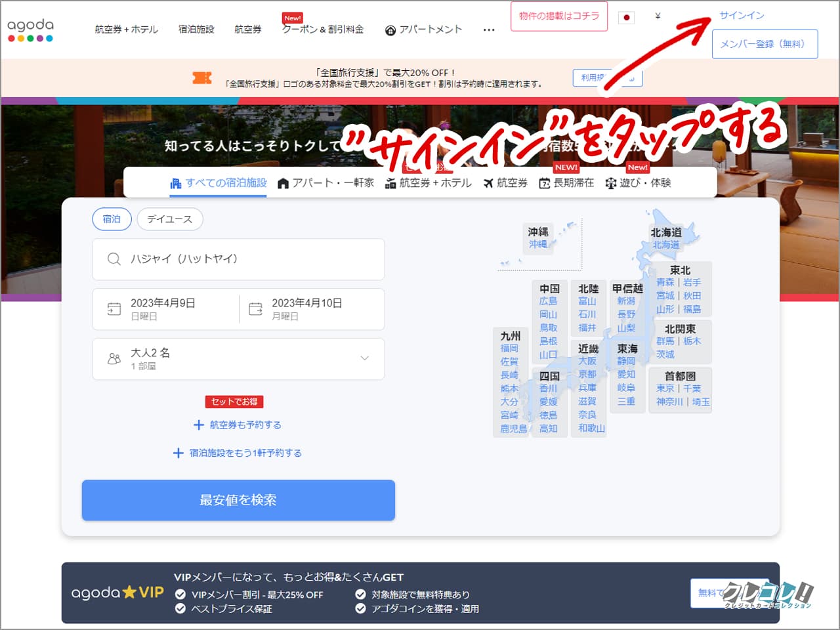The width and height of the screenshot is (840, 630).
Task: Select 青森 in the 東北 region
Action: [665, 282]
